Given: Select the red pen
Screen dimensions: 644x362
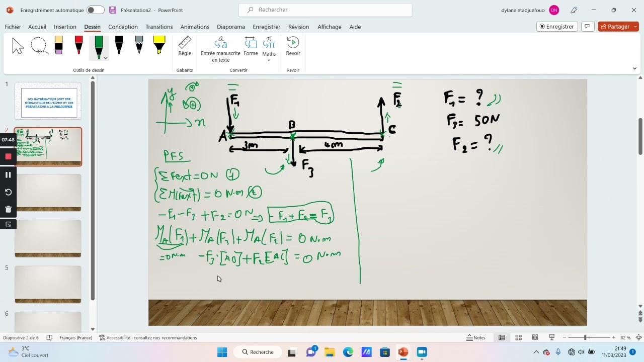Looking at the screenshot, I should click(x=78, y=46).
